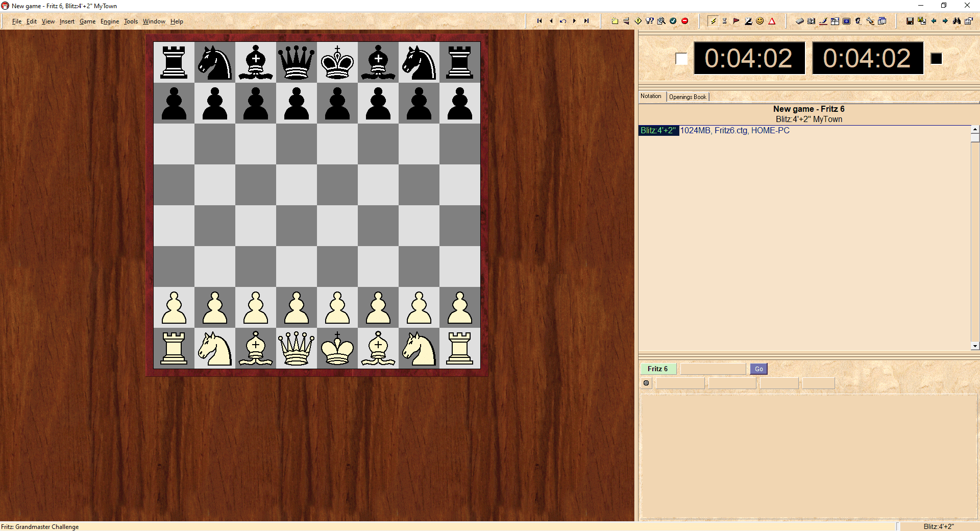Viewport: 980px width, 531px height.
Task: Click the Fritz 6 engine name button
Action: [657, 369]
